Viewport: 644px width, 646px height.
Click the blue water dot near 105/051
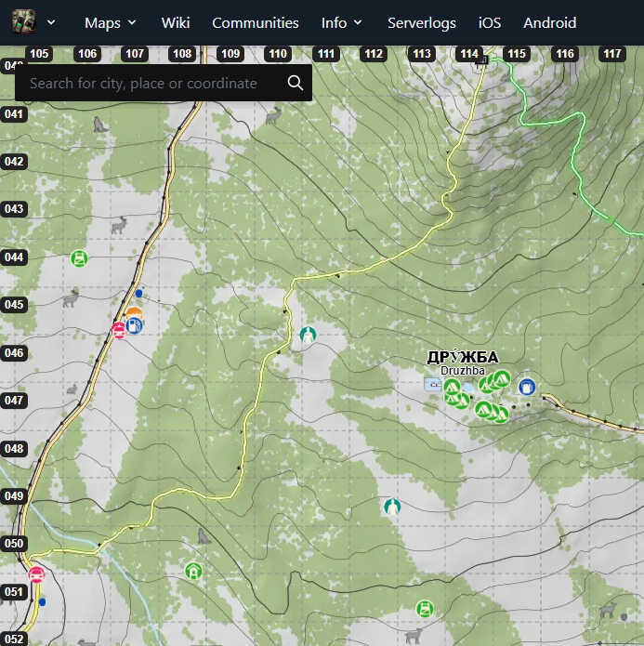click(42, 602)
